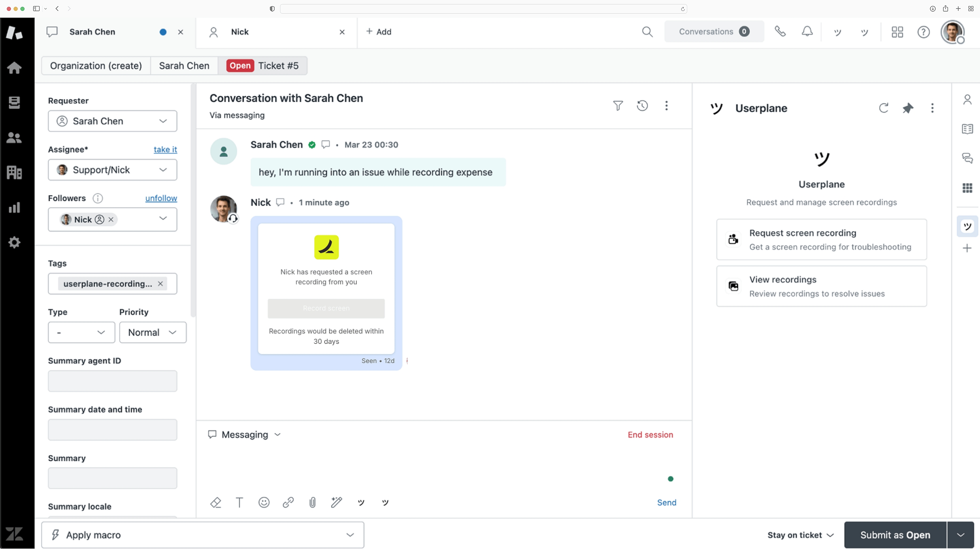Open the Zendesk Talk phone panel
This screenshot has height=551, width=980.
click(x=780, y=32)
